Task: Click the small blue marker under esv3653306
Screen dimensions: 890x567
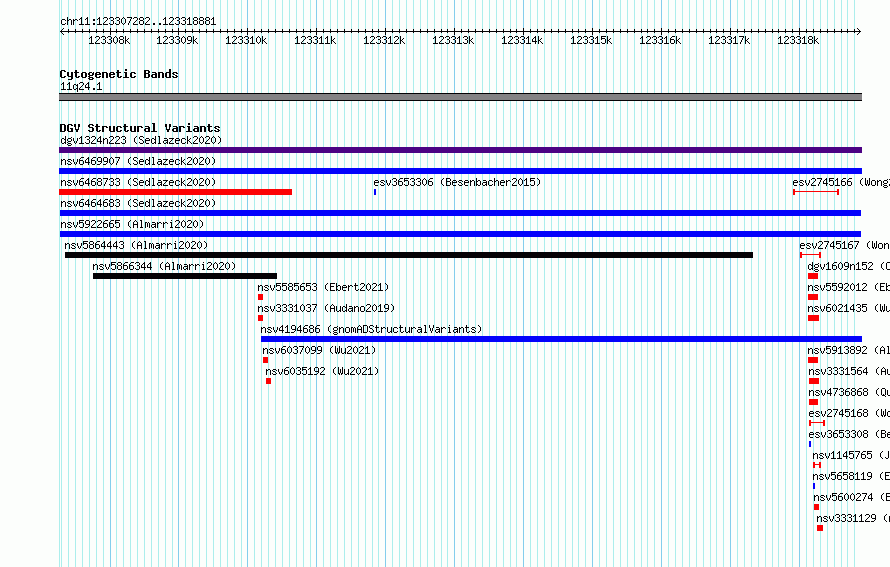Action: pos(375,192)
